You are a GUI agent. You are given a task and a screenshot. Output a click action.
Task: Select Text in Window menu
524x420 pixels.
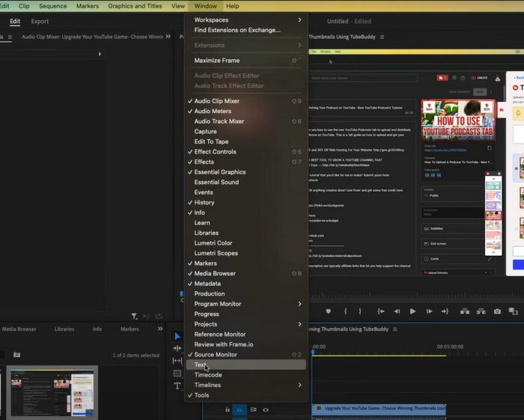tap(246, 365)
